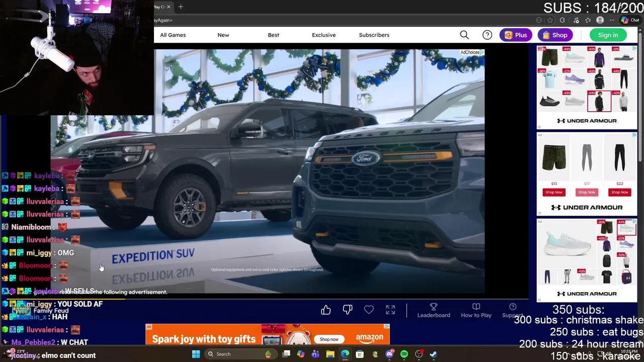Click chat message 'elmo can't count'
The height and width of the screenshot is (362, 644).
pyautogui.click(x=68, y=355)
